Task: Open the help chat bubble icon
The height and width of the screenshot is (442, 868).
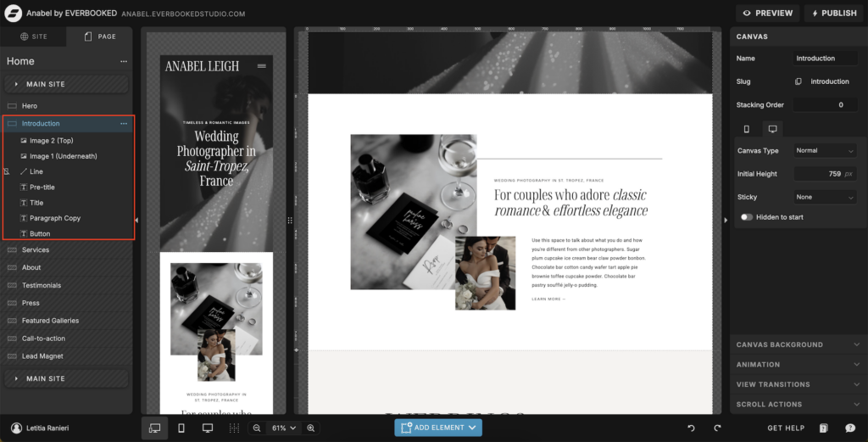Action: (850, 428)
